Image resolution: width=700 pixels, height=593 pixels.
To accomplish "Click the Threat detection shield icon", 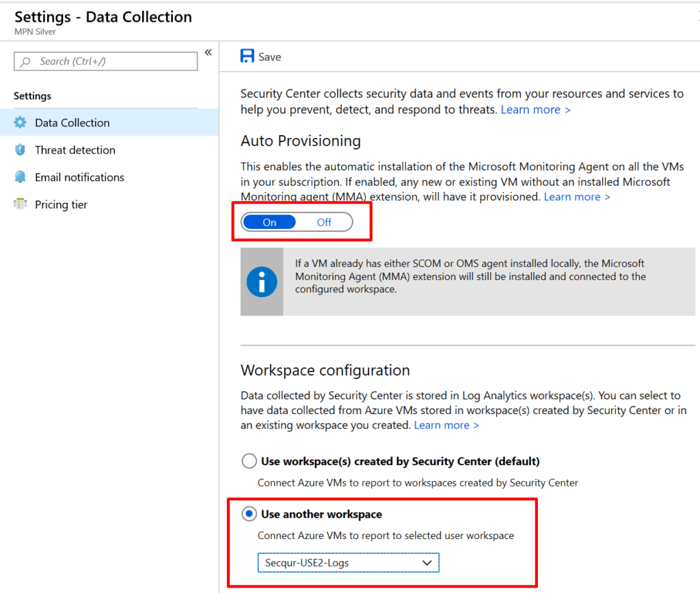I will [21, 150].
